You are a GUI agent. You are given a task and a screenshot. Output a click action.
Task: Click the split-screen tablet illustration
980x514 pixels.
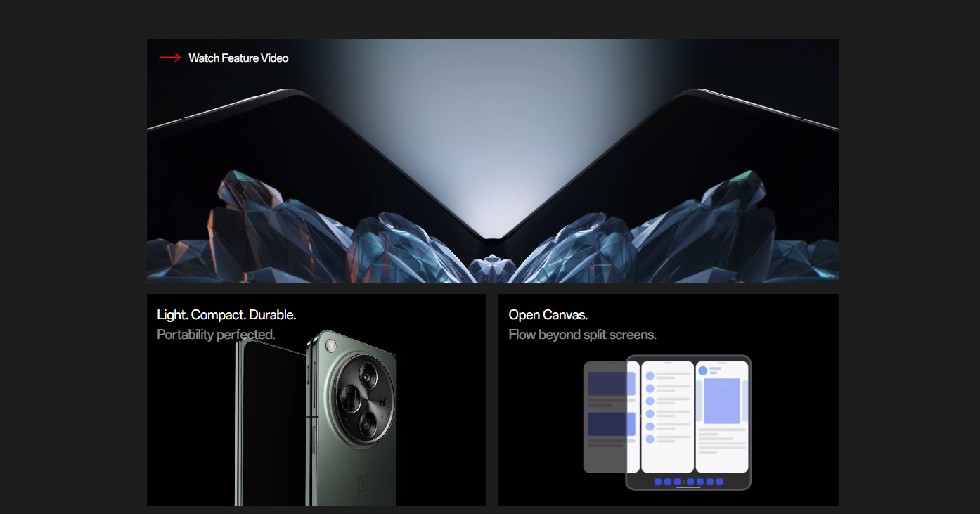(x=667, y=422)
